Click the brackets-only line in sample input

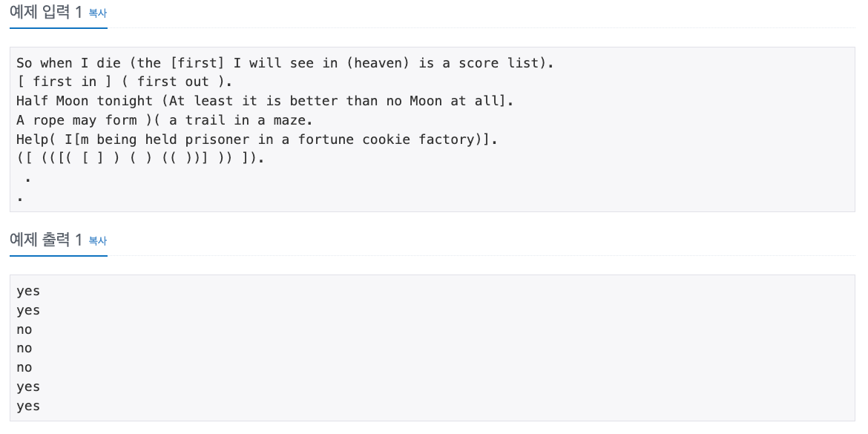pyautogui.click(x=141, y=158)
